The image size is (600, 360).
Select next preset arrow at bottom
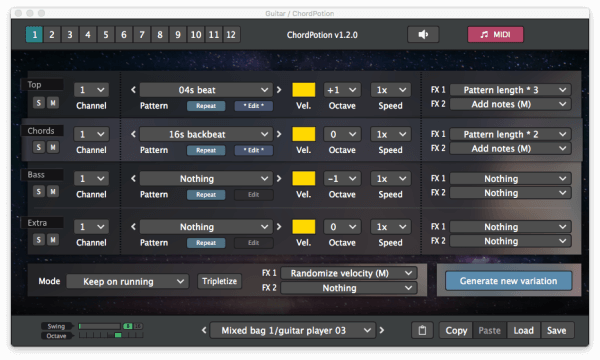pyautogui.click(x=382, y=330)
